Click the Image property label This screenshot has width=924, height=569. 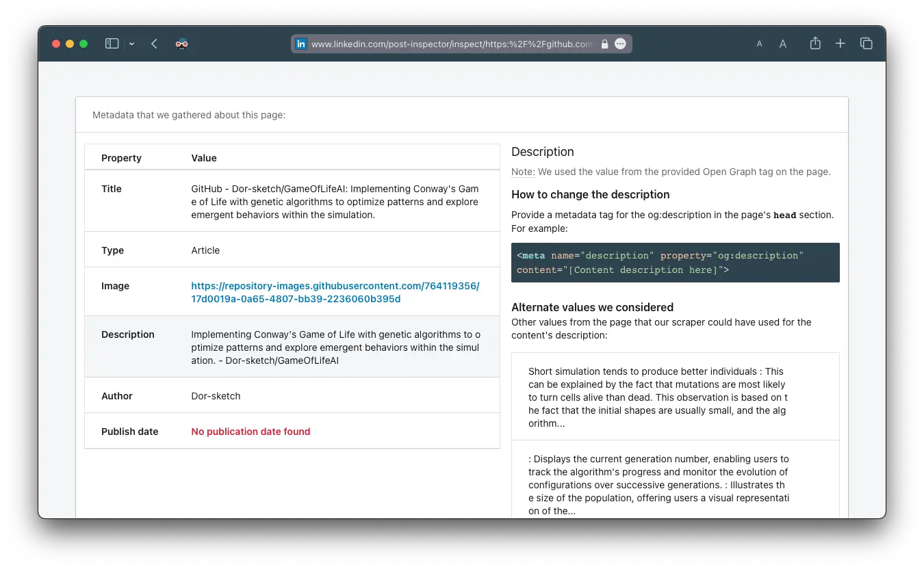click(115, 286)
